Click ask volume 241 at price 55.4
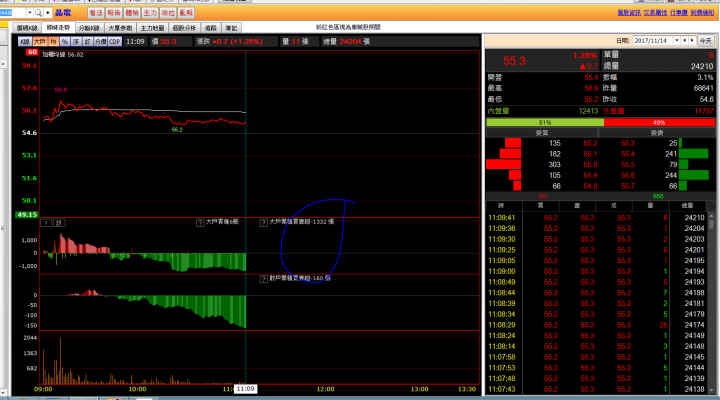 click(x=671, y=154)
